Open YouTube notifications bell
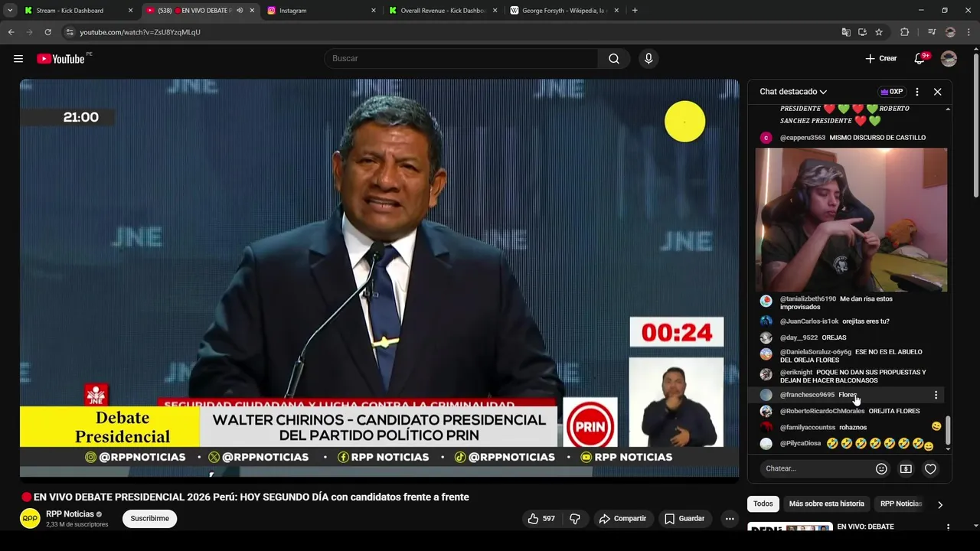The height and width of the screenshot is (551, 980). [x=920, y=59]
